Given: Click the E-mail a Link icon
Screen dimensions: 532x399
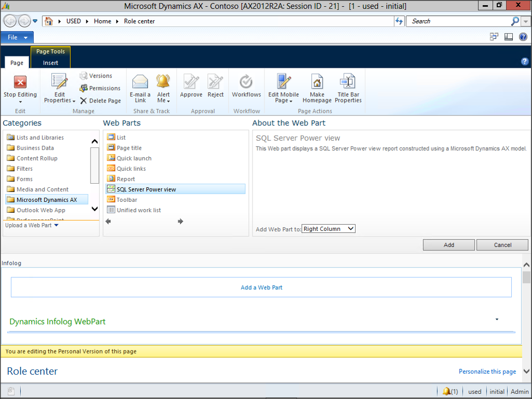Looking at the screenshot, I should (140, 83).
